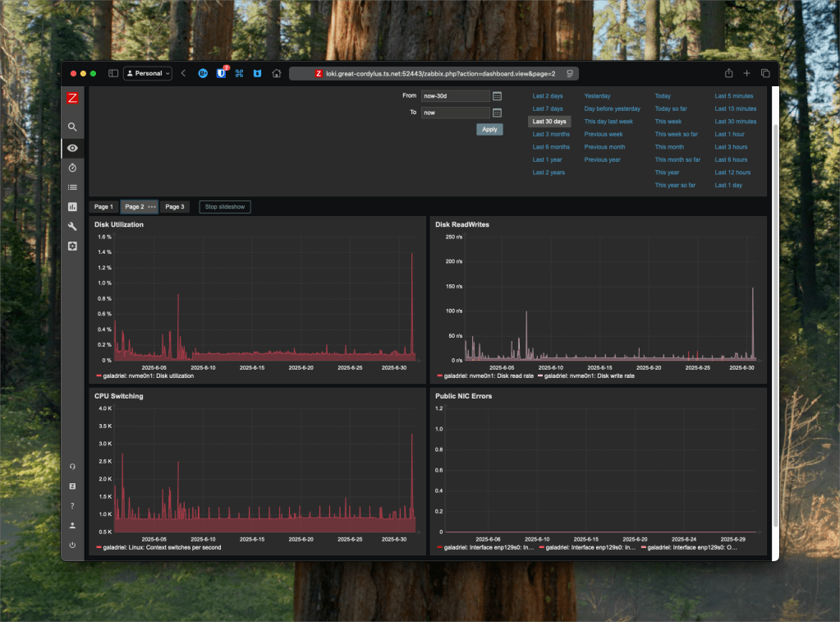Click the From time input field

tap(455, 96)
